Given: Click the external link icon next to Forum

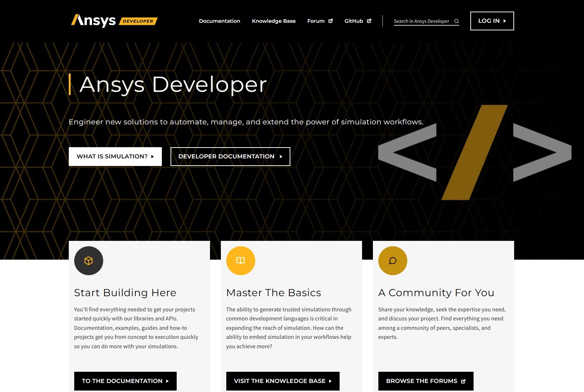Looking at the screenshot, I should coord(331,21).
